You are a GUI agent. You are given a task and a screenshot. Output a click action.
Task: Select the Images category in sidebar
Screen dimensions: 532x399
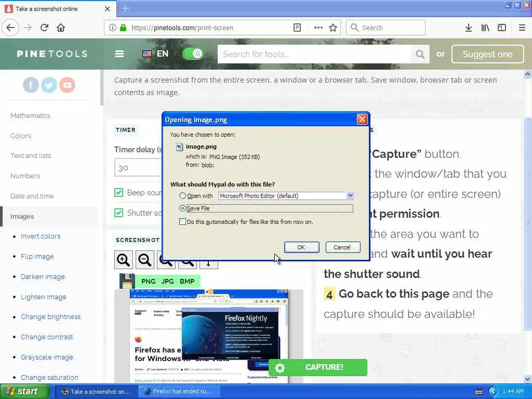point(22,217)
